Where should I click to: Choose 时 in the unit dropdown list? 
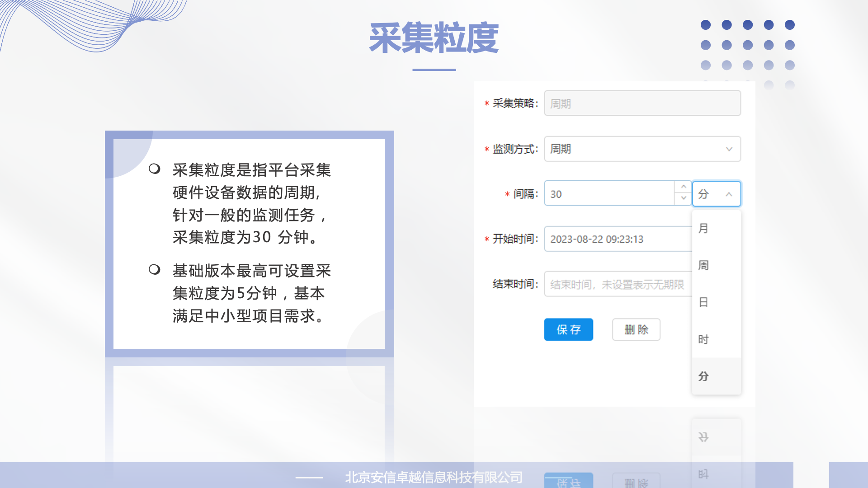pos(716,339)
